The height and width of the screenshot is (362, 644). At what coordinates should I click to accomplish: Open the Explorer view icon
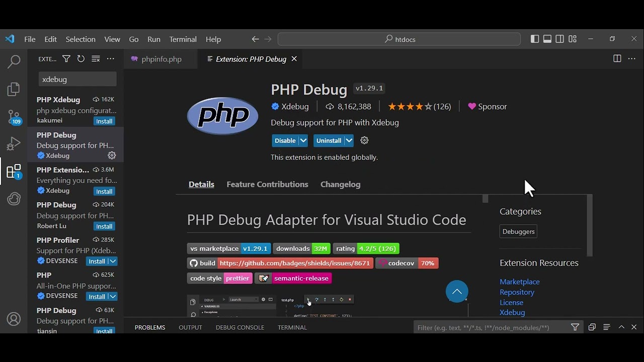pyautogui.click(x=14, y=89)
